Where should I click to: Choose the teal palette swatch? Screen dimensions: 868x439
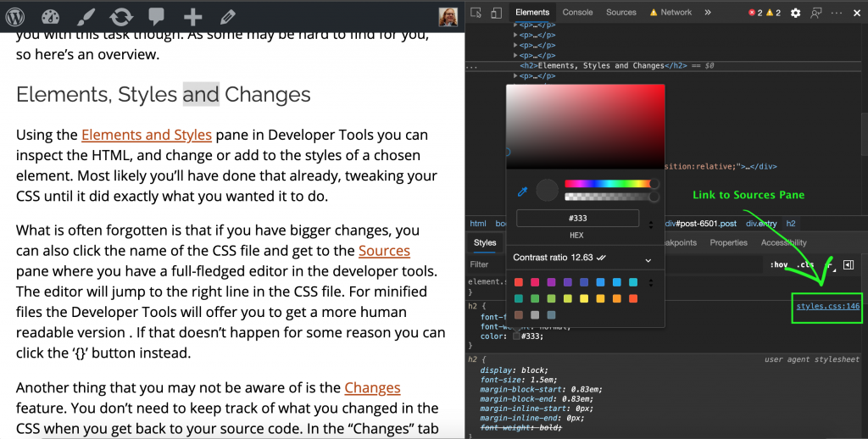point(519,299)
